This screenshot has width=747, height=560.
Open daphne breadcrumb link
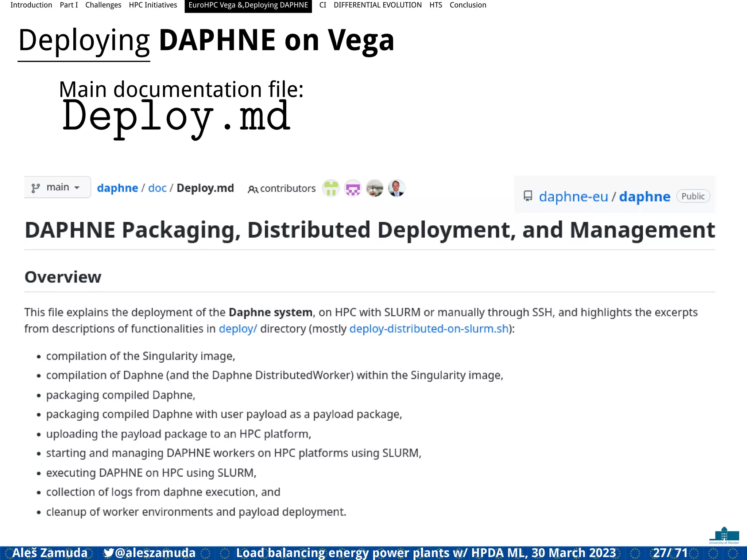117,188
